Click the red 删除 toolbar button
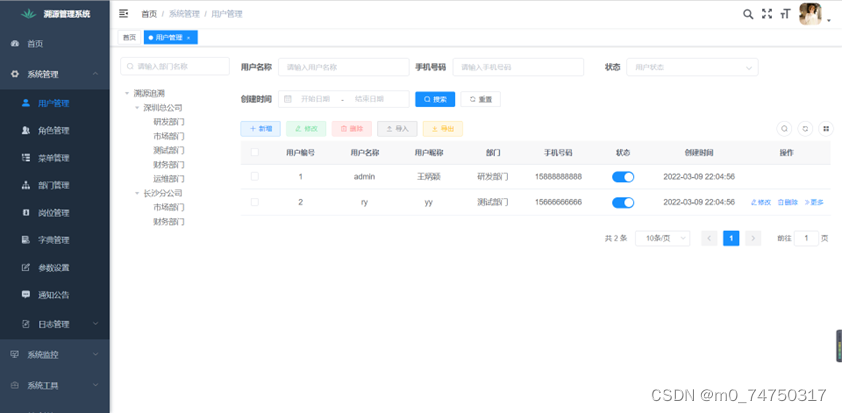 coord(352,129)
